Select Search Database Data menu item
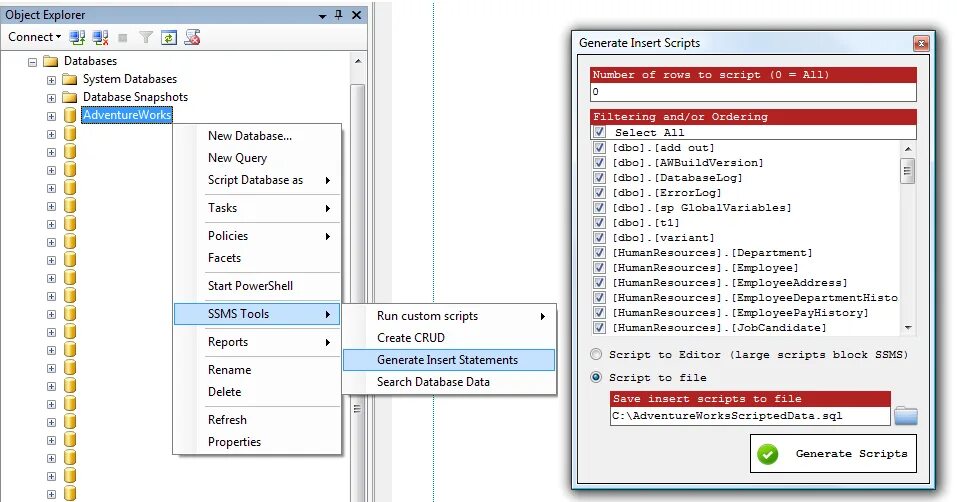 [449, 382]
